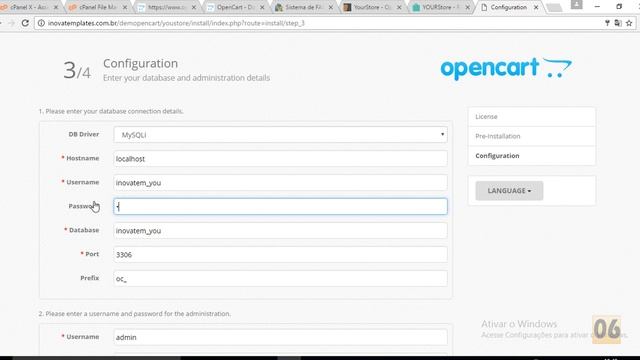Select License in the steps sidebar
The image size is (640, 360).
click(x=531, y=117)
